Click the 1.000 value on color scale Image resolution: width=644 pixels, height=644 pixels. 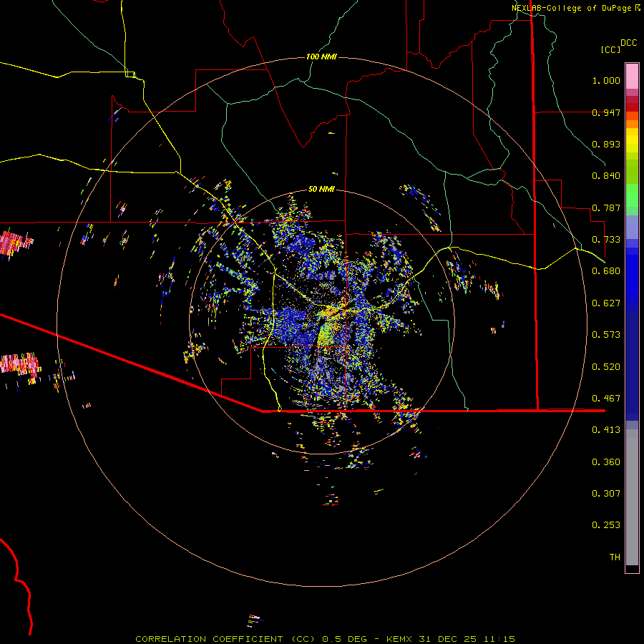(x=606, y=80)
